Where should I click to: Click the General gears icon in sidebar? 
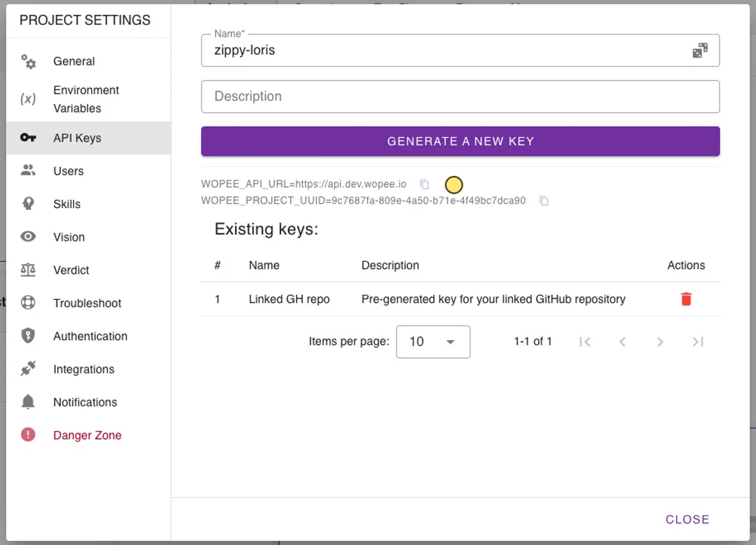(28, 61)
